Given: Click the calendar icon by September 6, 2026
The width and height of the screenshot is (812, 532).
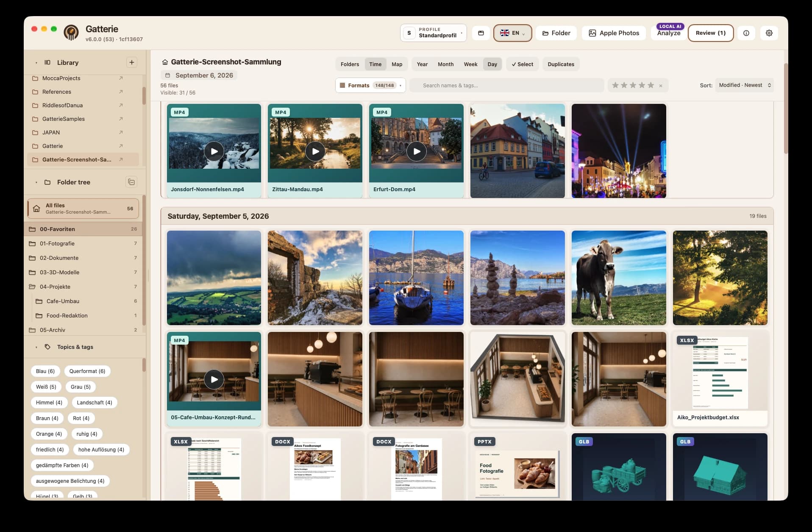Looking at the screenshot, I should click(x=167, y=75).
